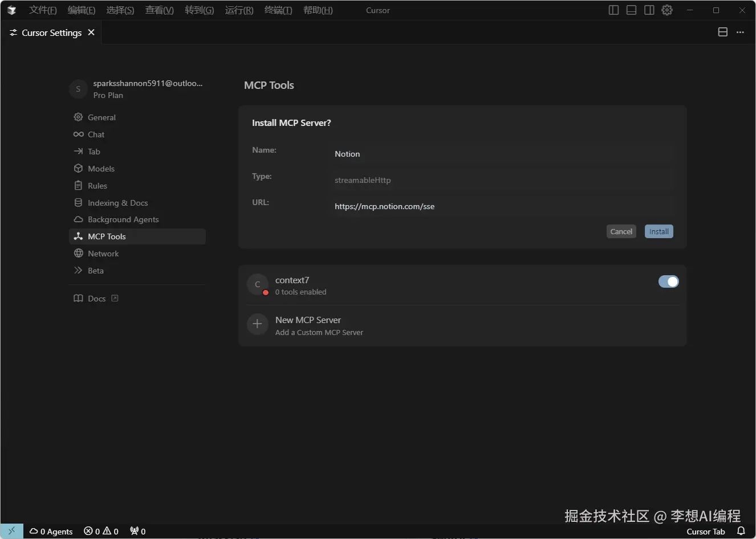Toggle the context7 server switch
The height and width of the screenshot is (539, 756).
(x=668, y=281)
